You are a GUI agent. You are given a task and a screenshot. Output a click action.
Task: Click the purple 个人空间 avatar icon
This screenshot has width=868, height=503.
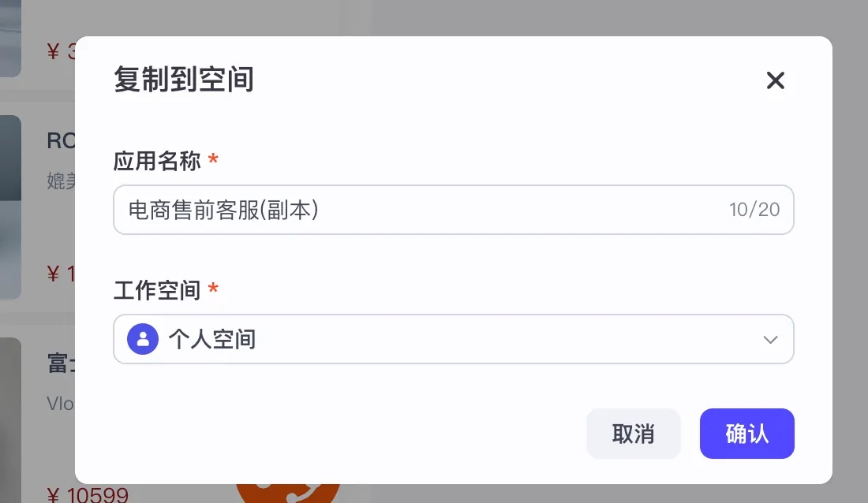point(143,339)
